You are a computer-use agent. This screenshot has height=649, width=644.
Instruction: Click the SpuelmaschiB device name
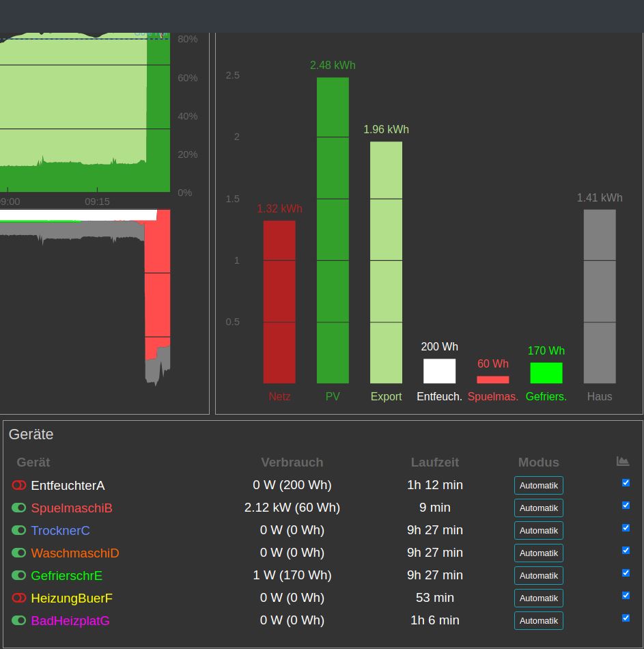(x=72, y=508)
